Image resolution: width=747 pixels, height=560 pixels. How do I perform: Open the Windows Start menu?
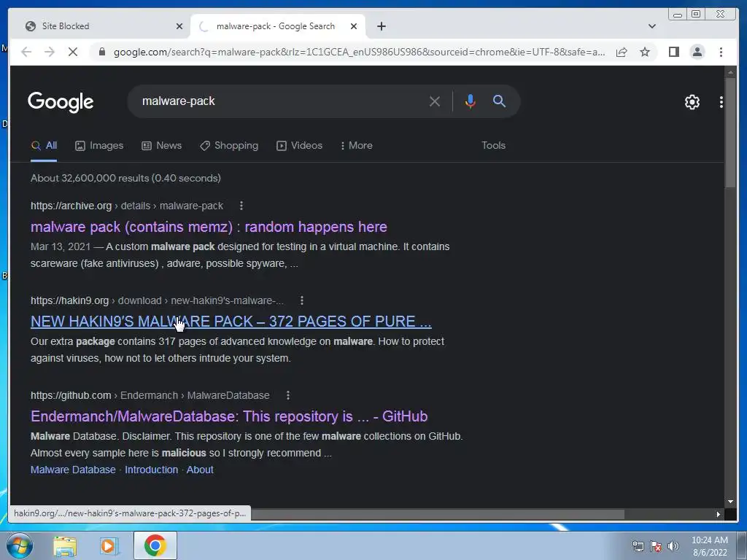(x=19, y=545)
